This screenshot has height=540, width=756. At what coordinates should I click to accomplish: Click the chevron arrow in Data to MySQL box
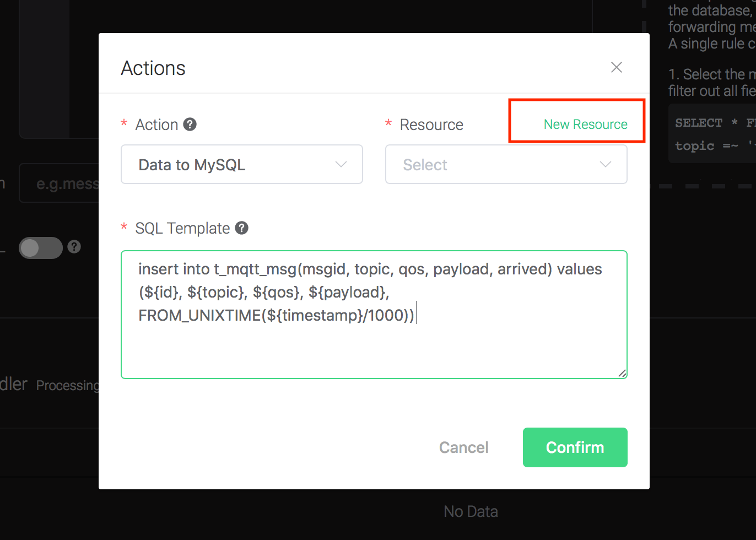341,164
